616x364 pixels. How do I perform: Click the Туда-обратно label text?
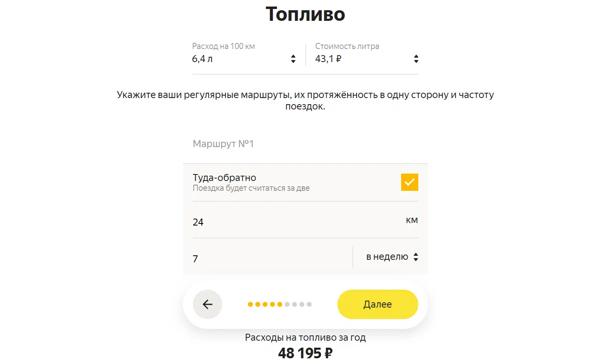coord(224,178)
